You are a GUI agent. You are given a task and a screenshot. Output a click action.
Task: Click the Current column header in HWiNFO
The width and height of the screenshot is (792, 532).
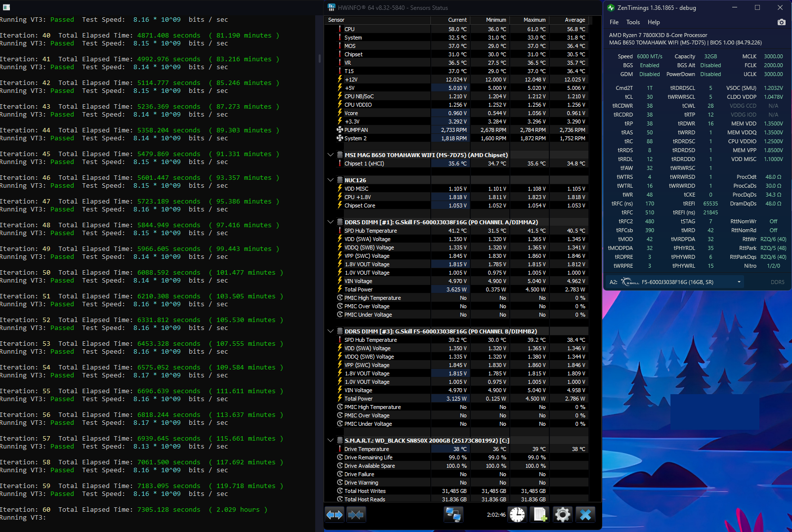451,20
